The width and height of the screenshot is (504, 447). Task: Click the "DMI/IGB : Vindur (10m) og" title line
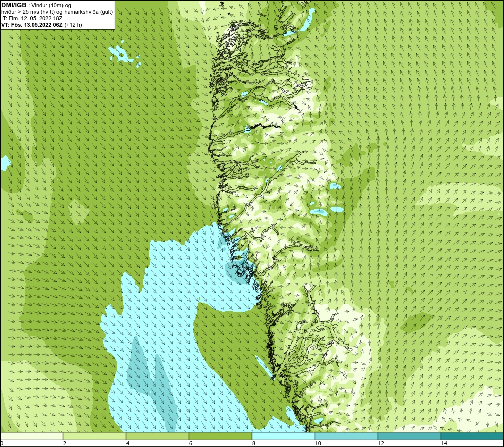point(36,5)
